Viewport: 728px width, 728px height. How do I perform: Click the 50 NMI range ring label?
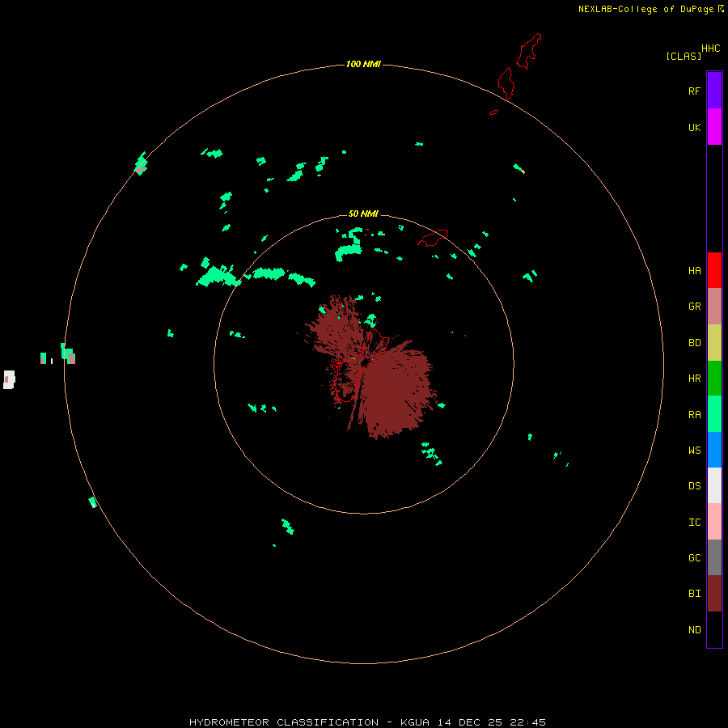[363, 214]
